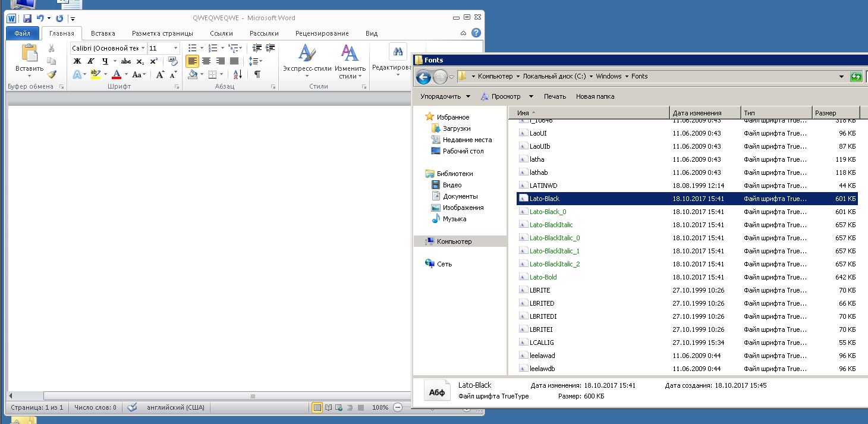Switch to the Вставка ribbon tab
This screenshot has height=424, width=868.
click(x=103, y=33)
